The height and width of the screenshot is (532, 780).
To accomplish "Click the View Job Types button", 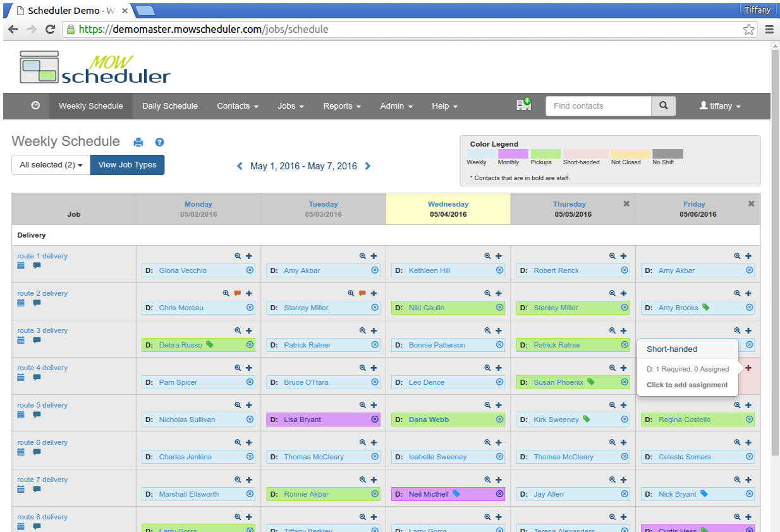I will tap(127, 165).
